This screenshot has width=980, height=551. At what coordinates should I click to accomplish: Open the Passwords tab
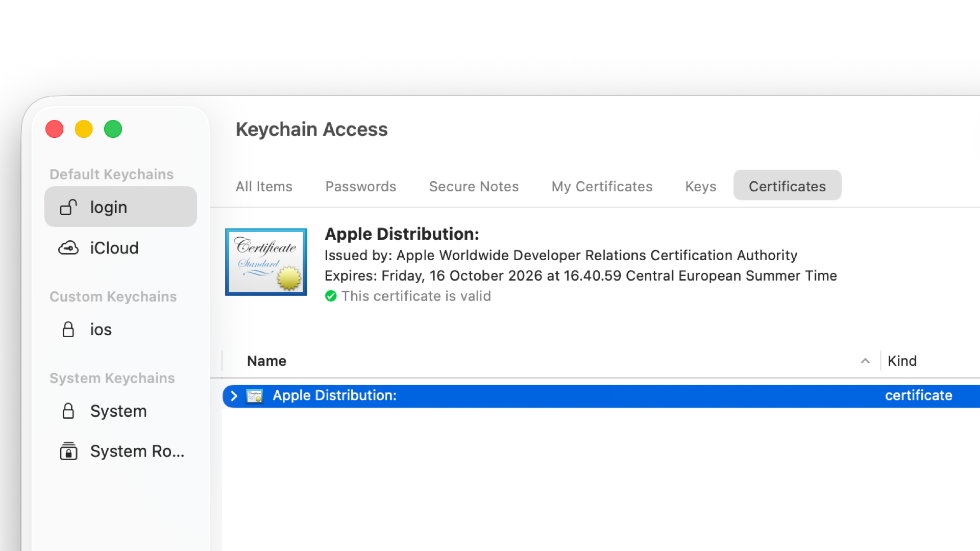[361, 186]
